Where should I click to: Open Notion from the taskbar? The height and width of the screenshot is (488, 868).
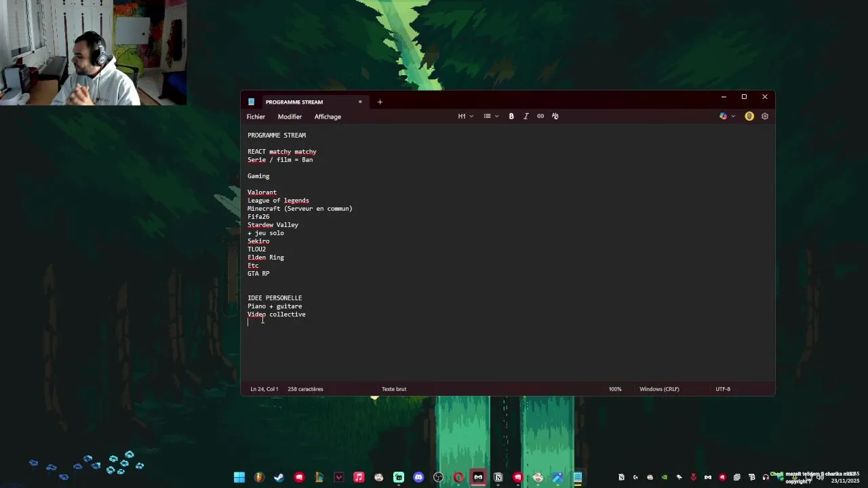coord(498,477)
